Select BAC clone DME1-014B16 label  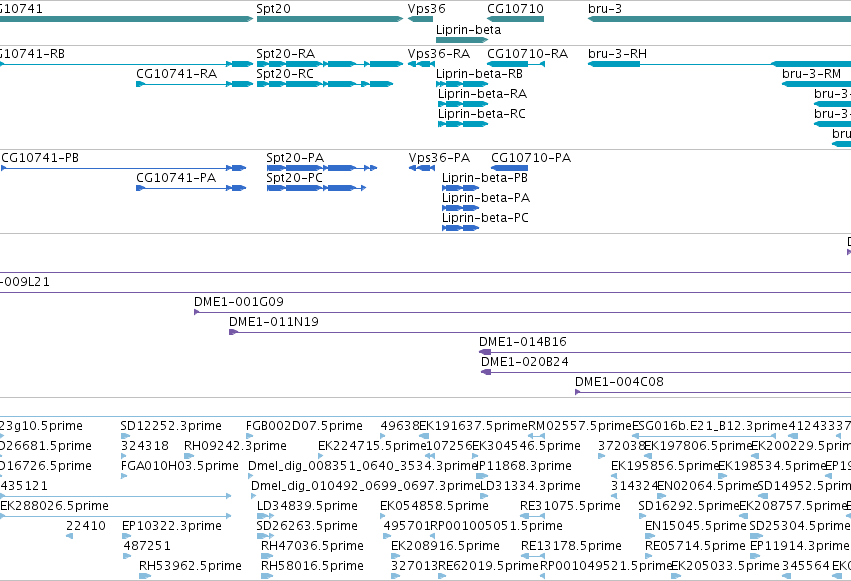click(x=523, y=342)
